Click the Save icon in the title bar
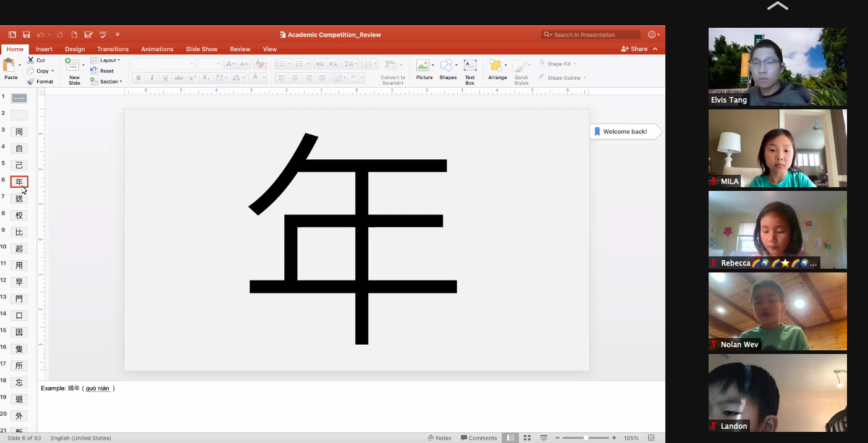Screen dimensions: 868x443 pyautogui.click(x=27, y=35)
